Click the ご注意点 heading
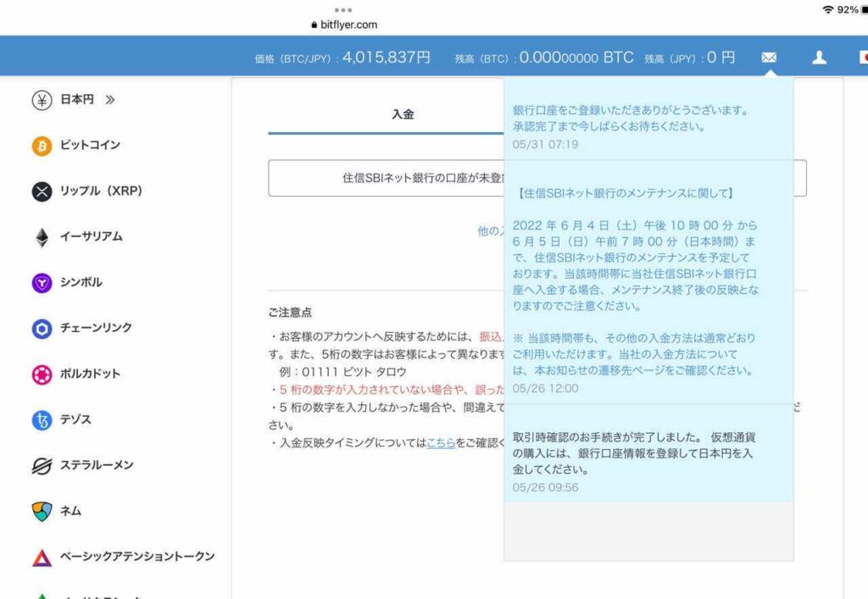 point(290,313)
